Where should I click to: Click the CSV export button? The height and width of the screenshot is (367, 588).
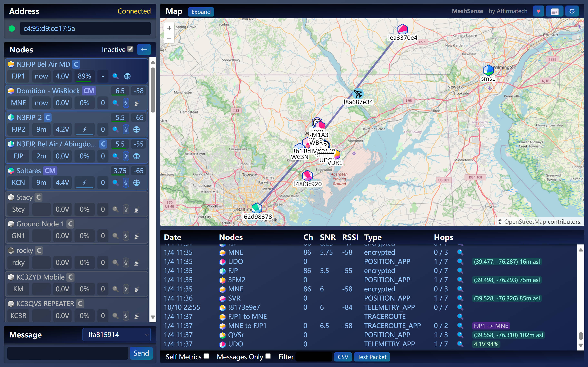point(343,357)
